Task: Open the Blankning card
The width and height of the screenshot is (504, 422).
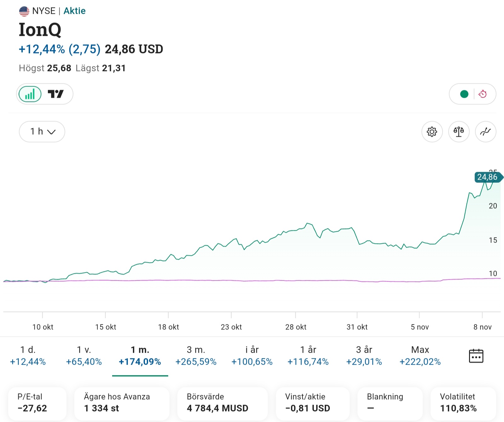Action: (390, 403)
